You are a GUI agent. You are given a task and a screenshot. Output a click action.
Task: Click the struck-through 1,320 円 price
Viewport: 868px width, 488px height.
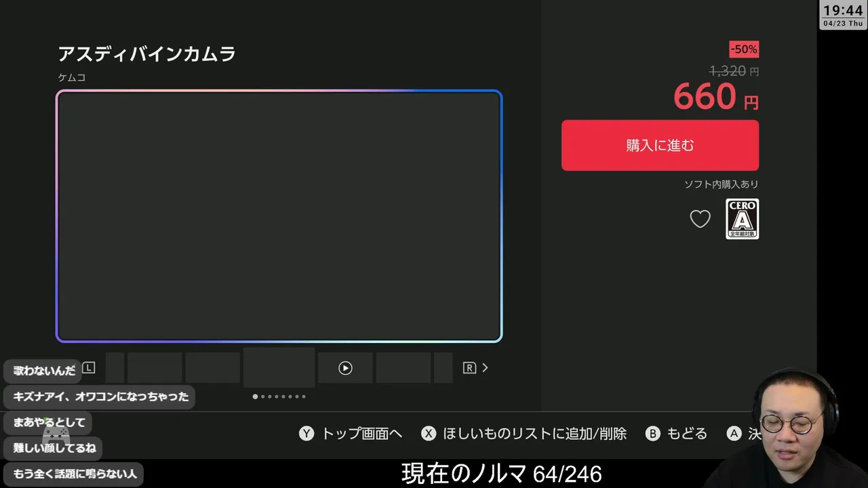coord(734,71)
